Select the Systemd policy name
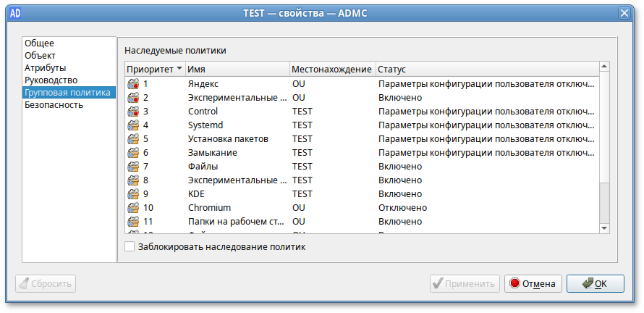 coord(206,125)
